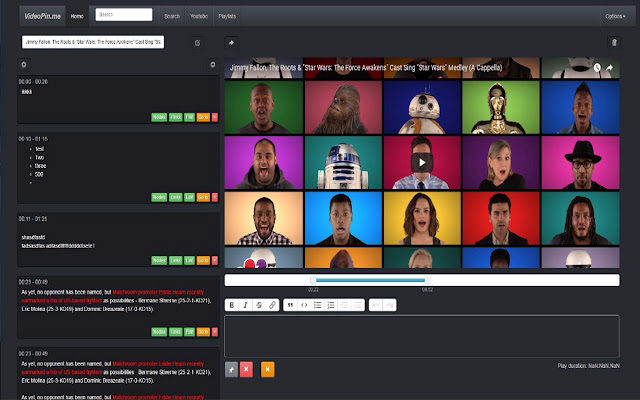Click Notes button in 00:11 - 01:21 note
This screenshot has height=400, width=640.
tap(159, 260)
